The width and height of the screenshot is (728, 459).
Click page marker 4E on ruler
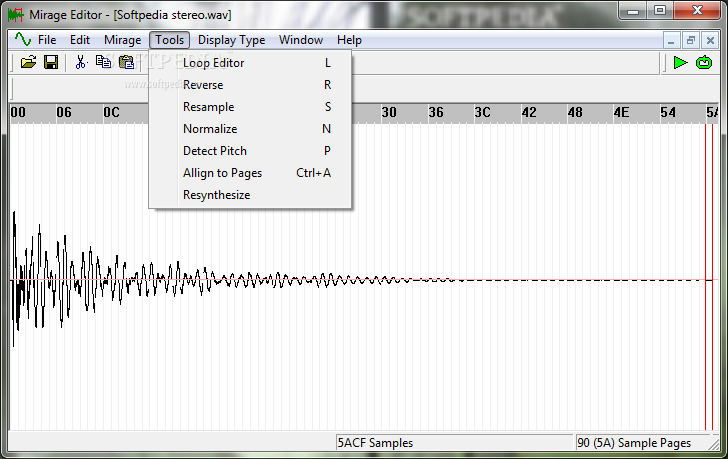(621, 112)
